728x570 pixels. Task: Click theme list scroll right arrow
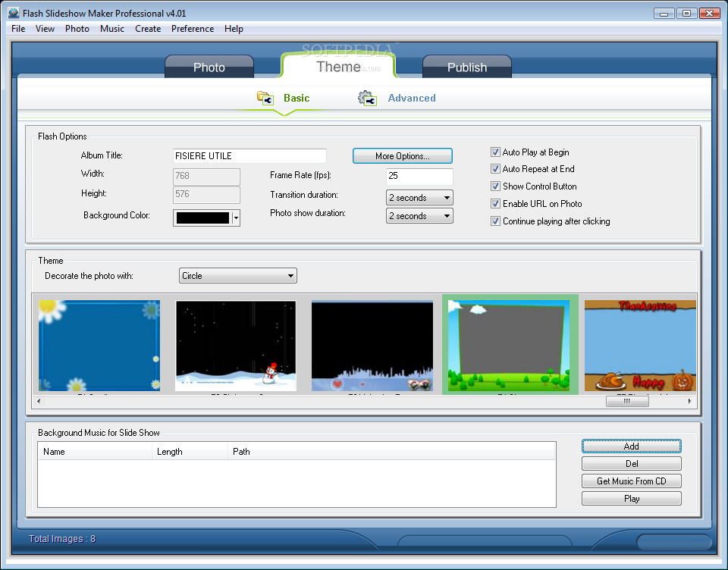[x=690, y=401]
